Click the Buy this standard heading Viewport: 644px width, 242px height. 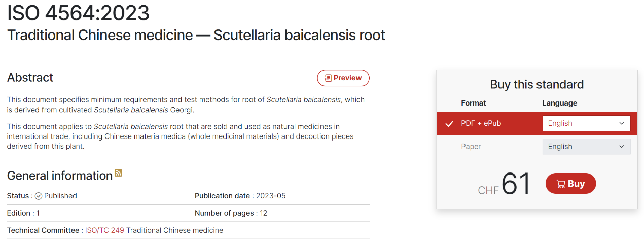537,85
